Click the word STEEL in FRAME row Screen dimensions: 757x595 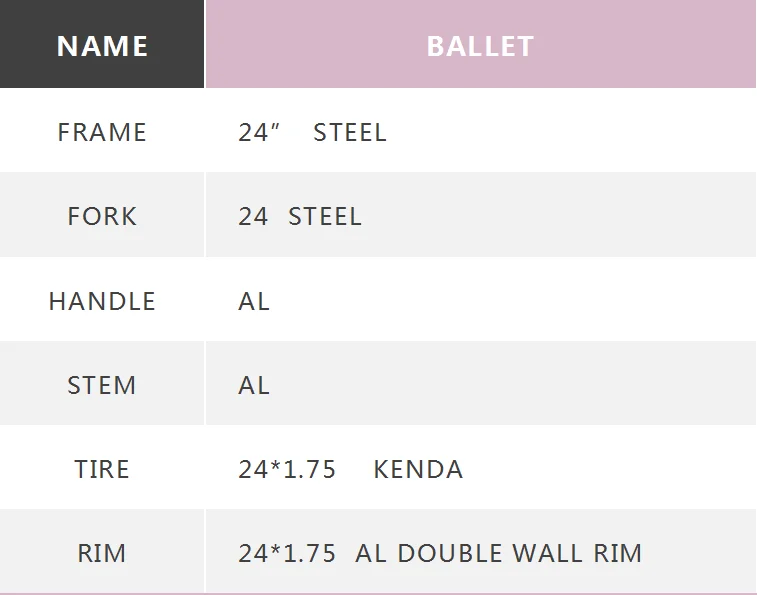tap(350, 132)
